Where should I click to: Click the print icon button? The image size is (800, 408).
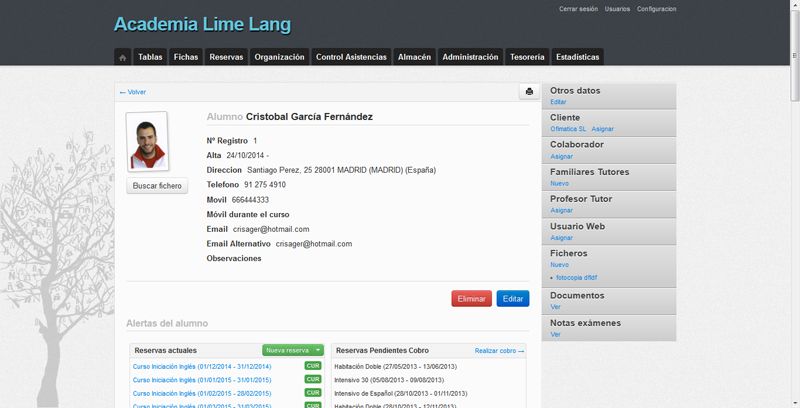[529, 91]
